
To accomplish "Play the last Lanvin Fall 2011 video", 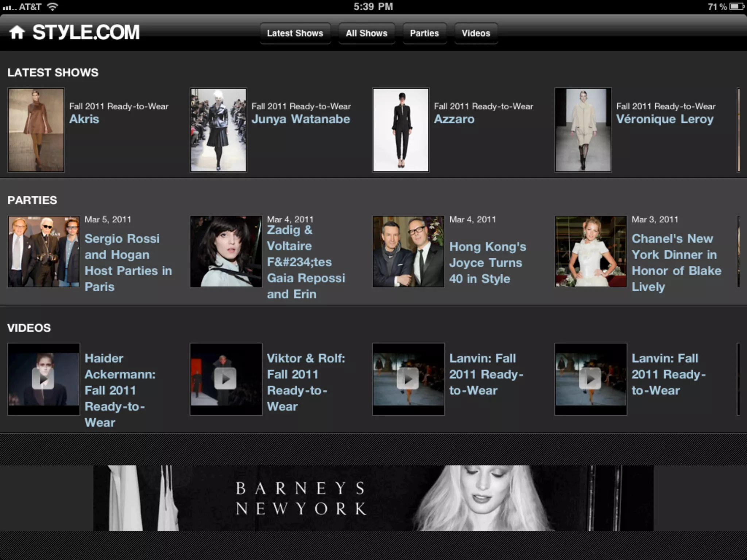I will 591,379.
